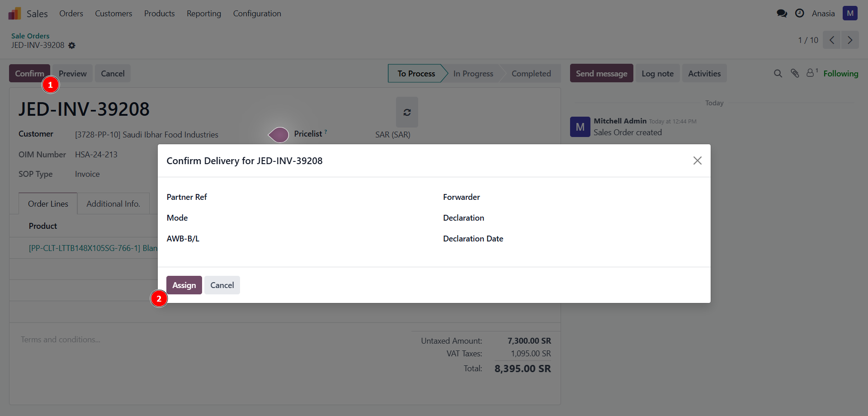Open Sale Orders breadcrumb link
Viewport: 868px width, 416px height.
click(30, 36)
